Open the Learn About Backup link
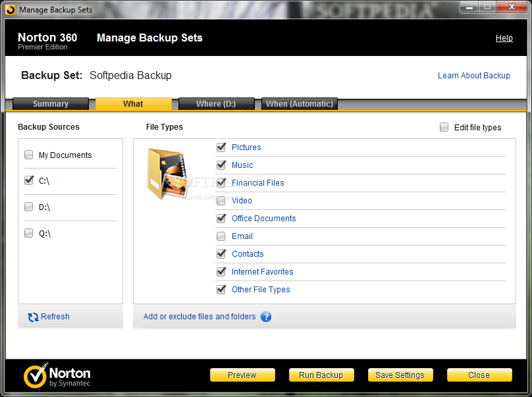The image size is (532, 397). [473, 75]
